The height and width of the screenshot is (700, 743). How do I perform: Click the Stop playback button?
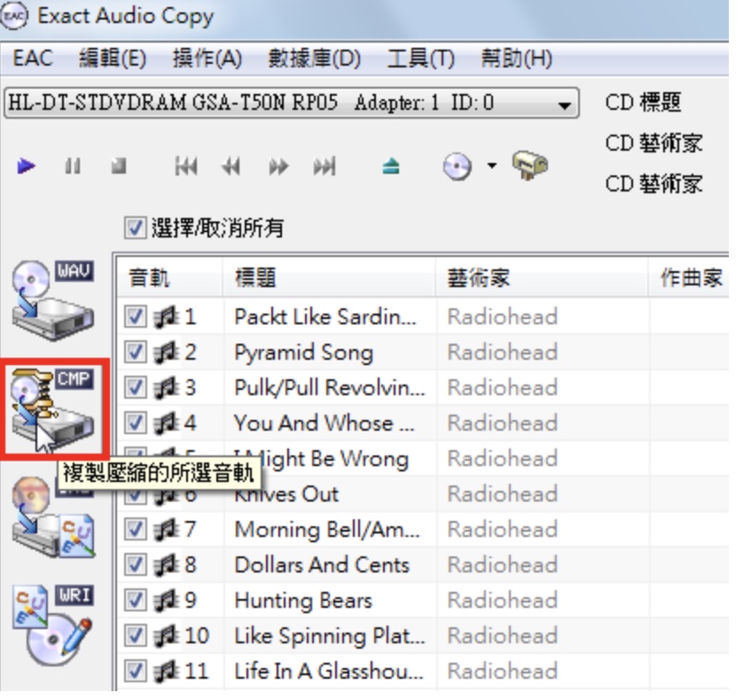point(119,167)
